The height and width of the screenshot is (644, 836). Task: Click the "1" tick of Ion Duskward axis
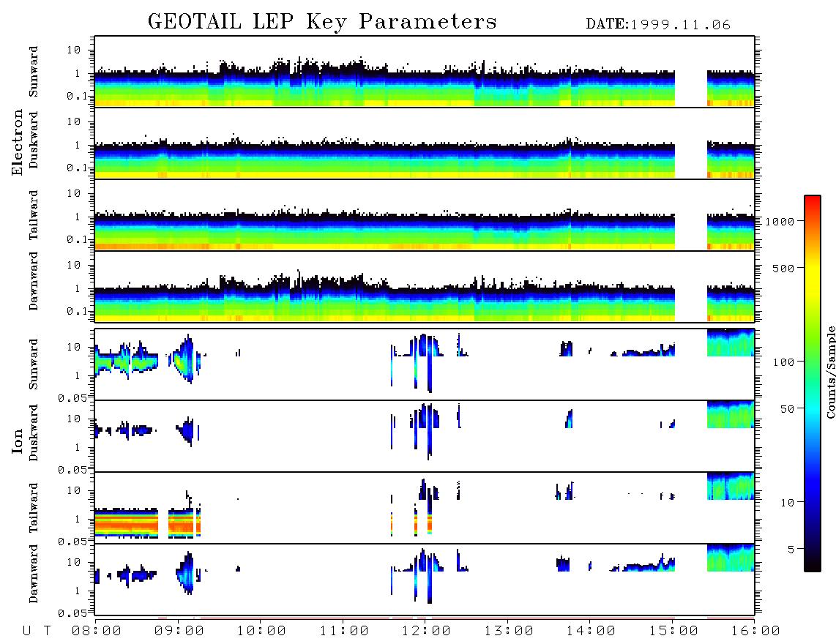78,446
